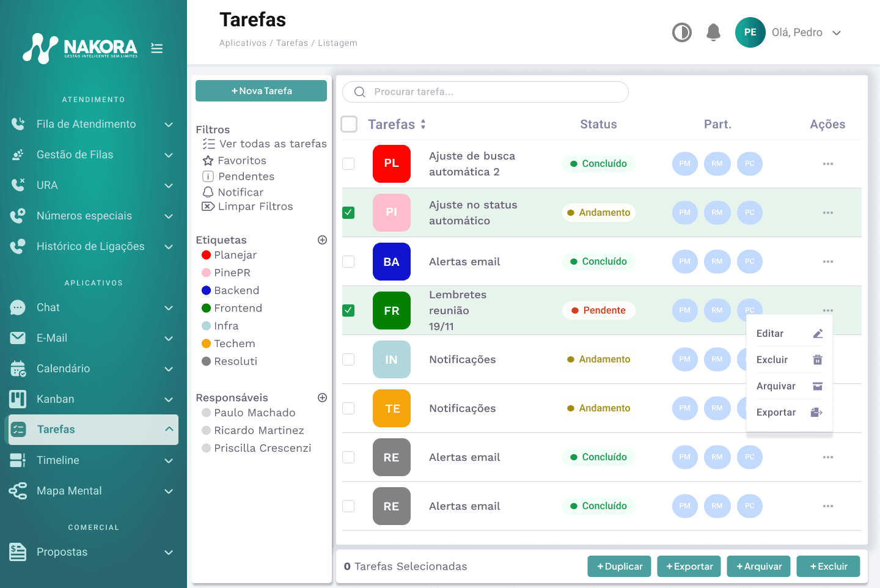Screen dimensions: 880x588
Task: Click the PE user avatar
Action: (750, 32)
